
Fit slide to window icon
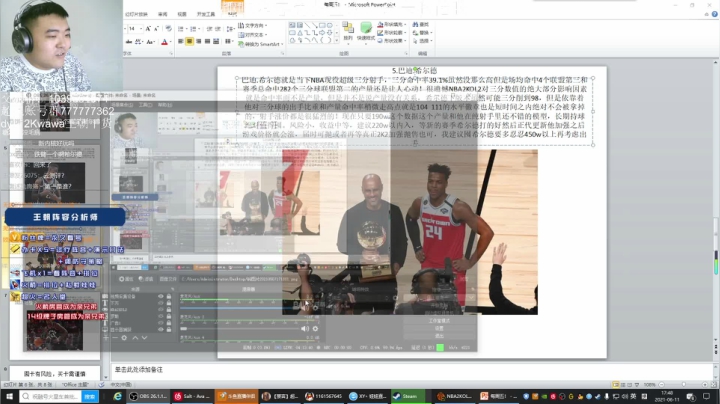(712, 384)
